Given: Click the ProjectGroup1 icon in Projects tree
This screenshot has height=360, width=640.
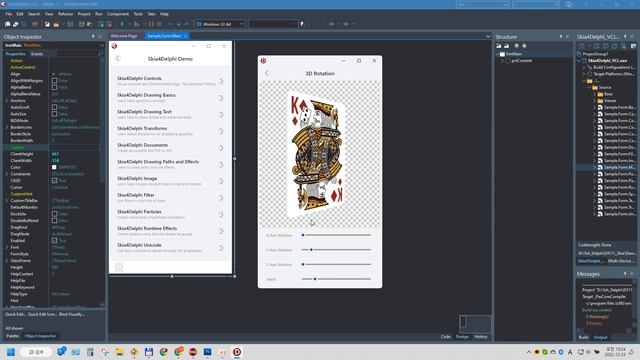Looking at the screenshot, I should click(x=579, y=54).
